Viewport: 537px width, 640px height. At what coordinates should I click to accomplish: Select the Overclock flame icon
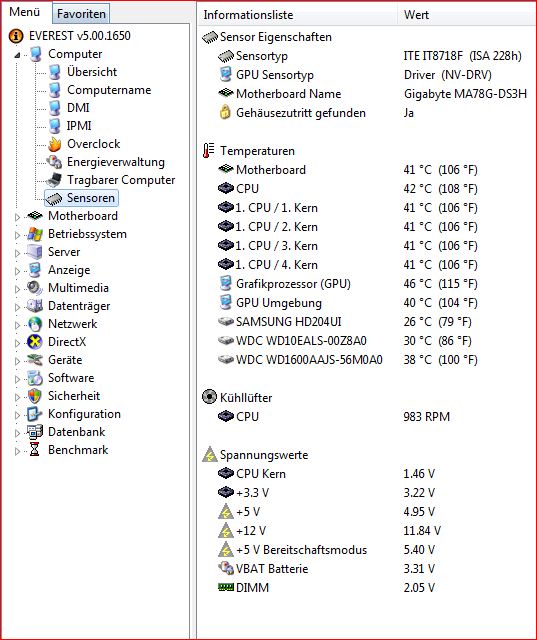55,144
